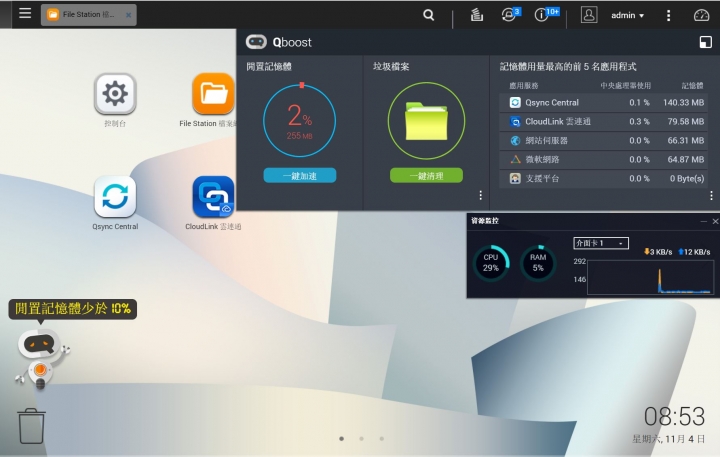Open the search magnifier in top bar
This screenshot has height=457, width=720.
click(x=428, y=15)
